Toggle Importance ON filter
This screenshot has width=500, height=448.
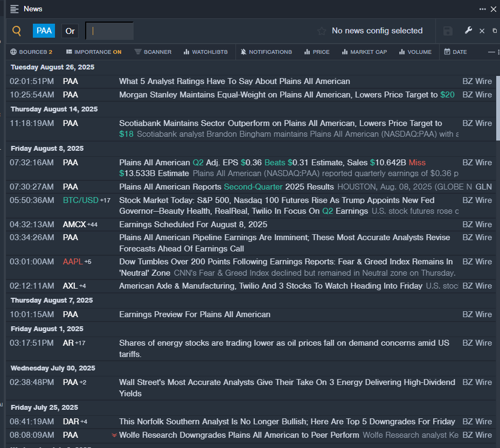(94, 52)
